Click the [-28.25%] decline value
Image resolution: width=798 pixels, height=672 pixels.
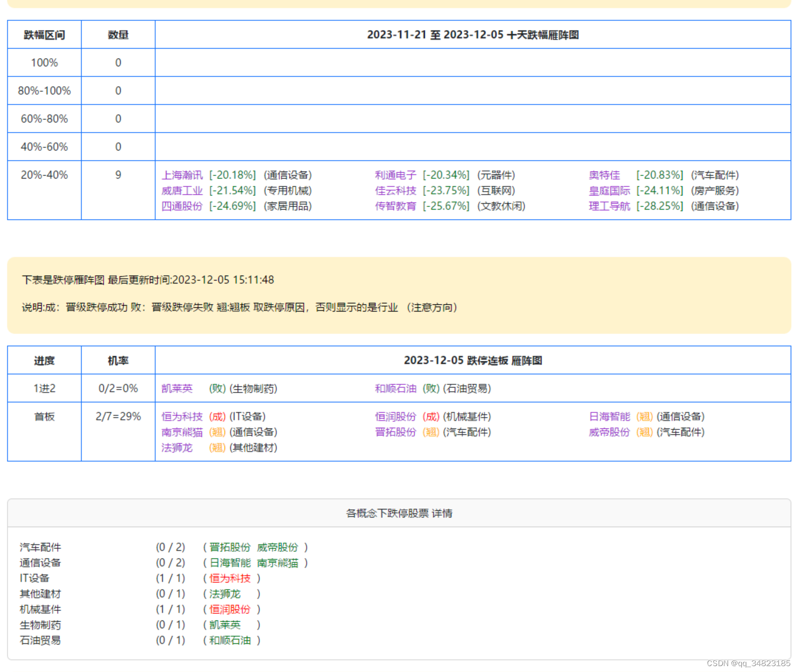660,206
